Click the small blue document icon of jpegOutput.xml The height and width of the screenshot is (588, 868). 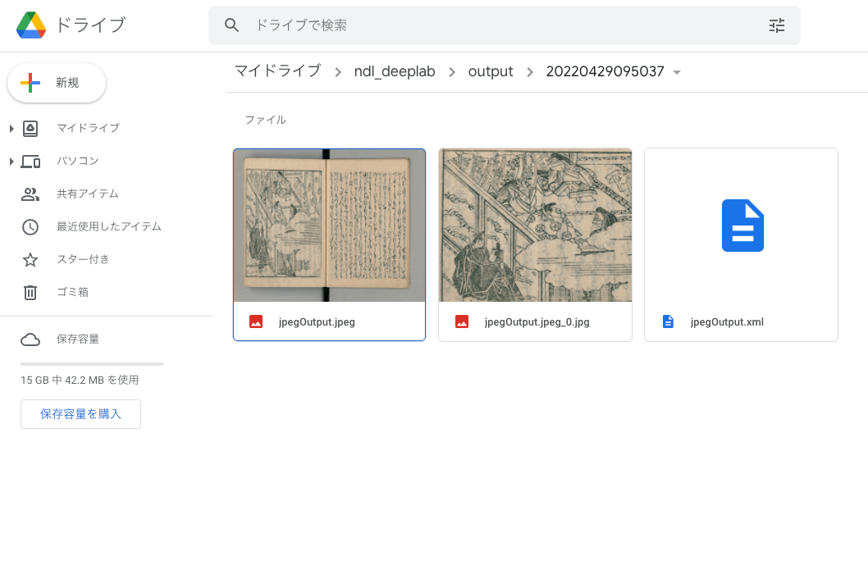tap(668, 322)
